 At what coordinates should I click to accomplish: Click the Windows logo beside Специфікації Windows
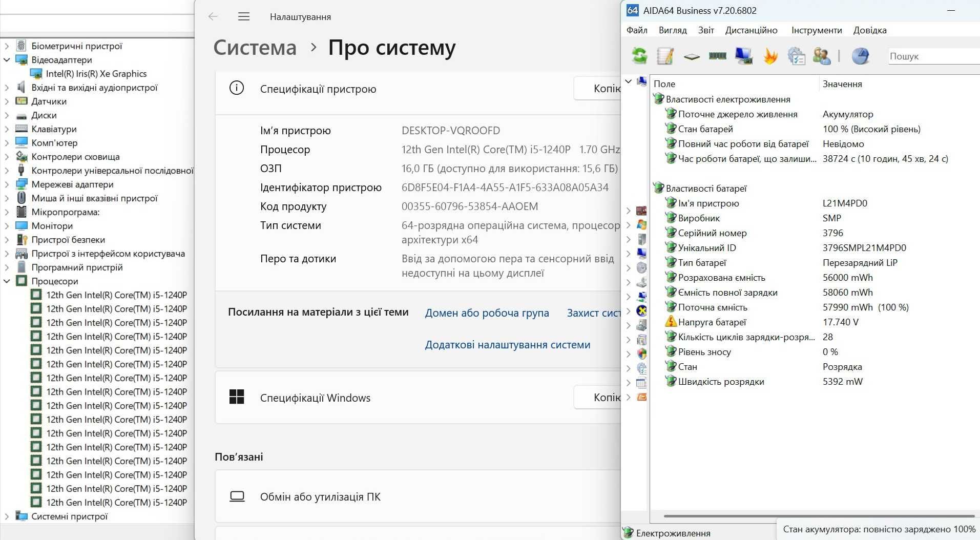click(x=237, y=397)
